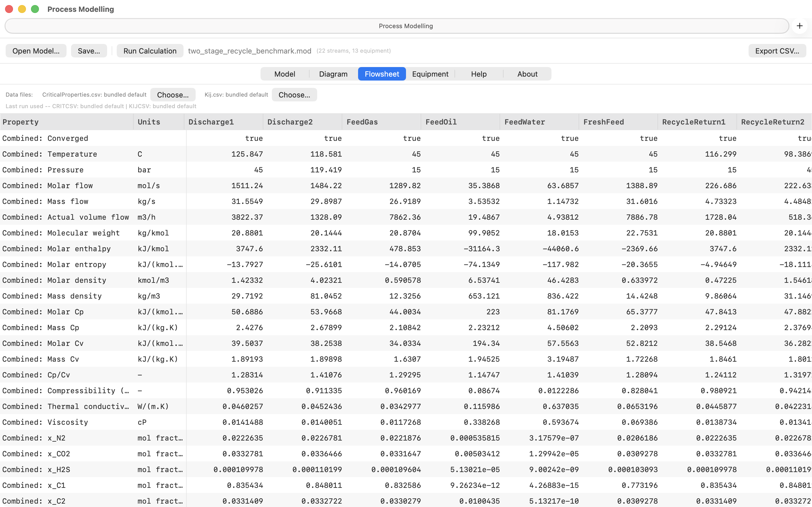Click the plus icon to add a tab

tap(800, 26)
